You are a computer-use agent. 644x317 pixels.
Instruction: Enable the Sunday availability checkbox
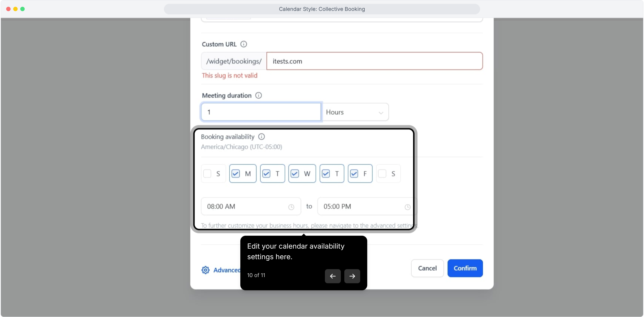207,174
